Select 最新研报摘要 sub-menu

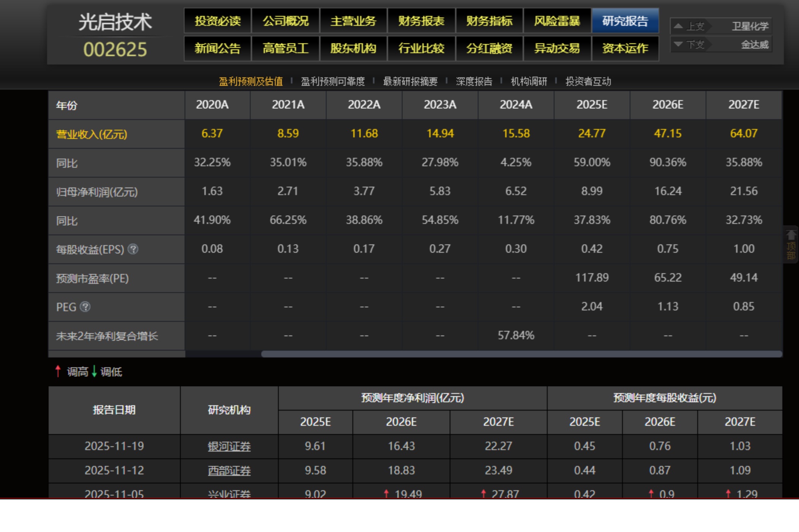pyautogui.click(x=410, y=81)
